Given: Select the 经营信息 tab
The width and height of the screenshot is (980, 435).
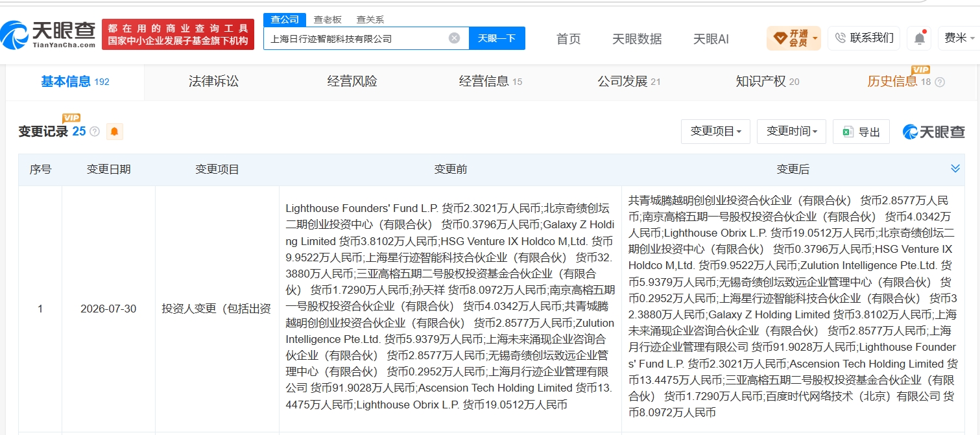Looking at the screenshot, I should (490, 82).
